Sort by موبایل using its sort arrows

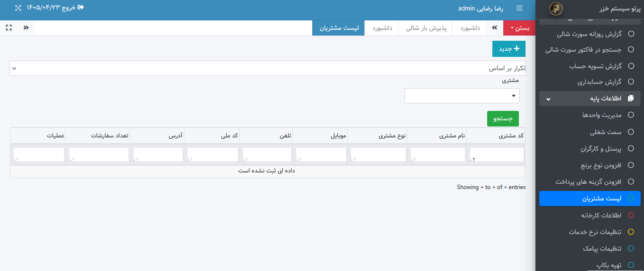coord(299,160)
